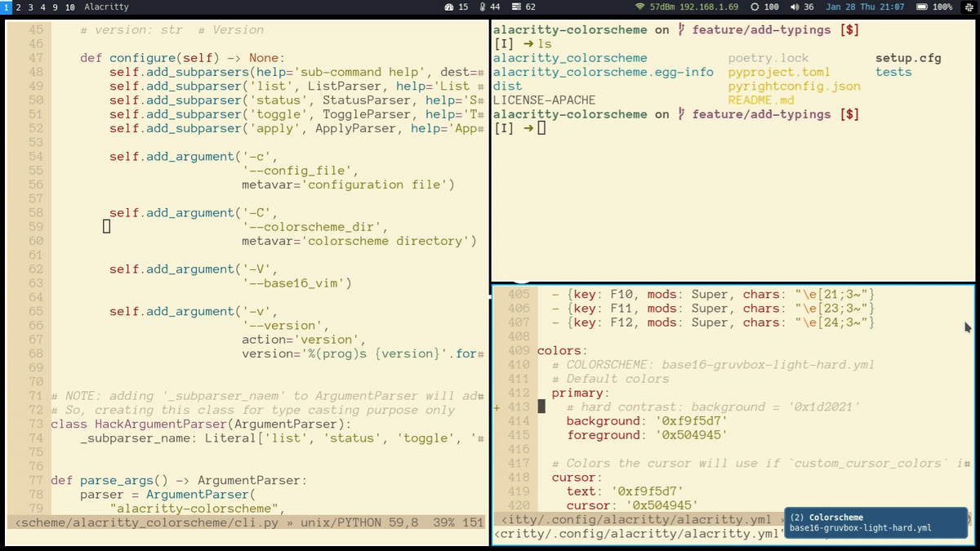Switch to workspace 9
The height and width of the screenshot is (551, 980).
(55, 7)
